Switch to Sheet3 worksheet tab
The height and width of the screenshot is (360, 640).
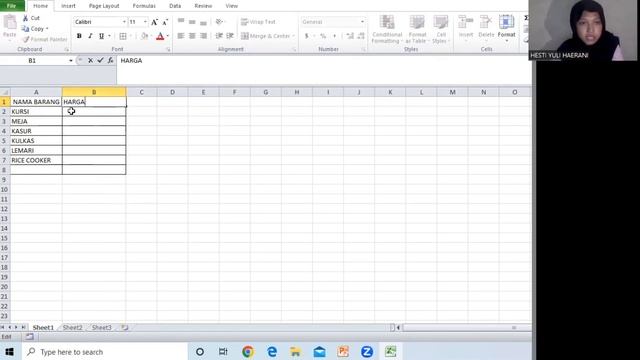click(101, 327)
